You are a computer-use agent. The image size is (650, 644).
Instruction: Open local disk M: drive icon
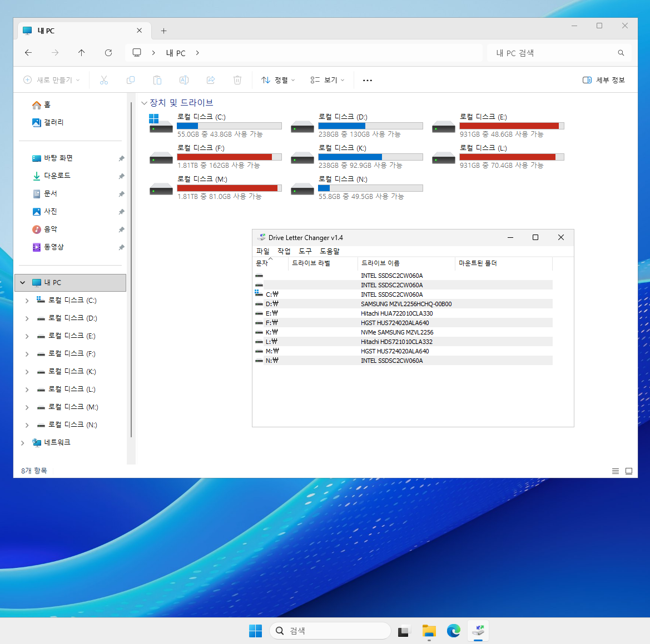coord(161,188)
